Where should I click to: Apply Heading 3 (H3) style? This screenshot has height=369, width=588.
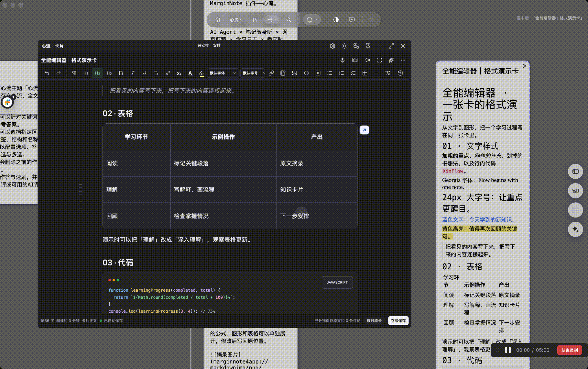(x=109, y=73)
